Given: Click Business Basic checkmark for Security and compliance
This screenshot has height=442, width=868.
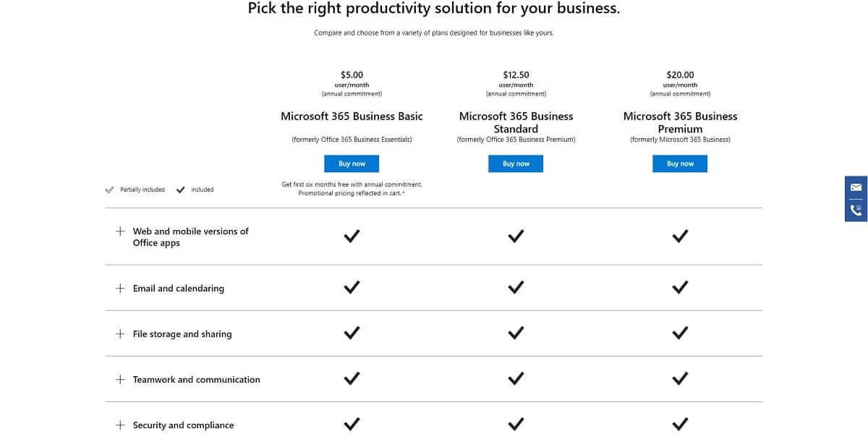Looking at the screenshot, I should click(x=352, y=424).
